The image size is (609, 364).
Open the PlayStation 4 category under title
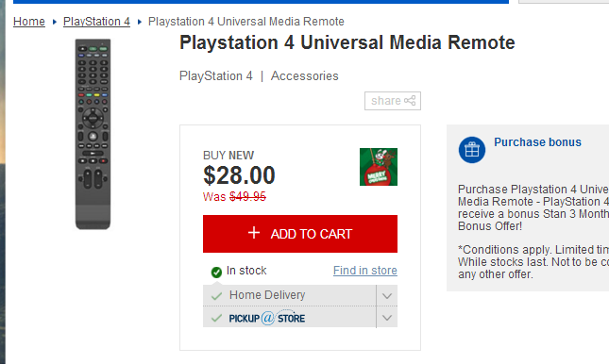216,75
